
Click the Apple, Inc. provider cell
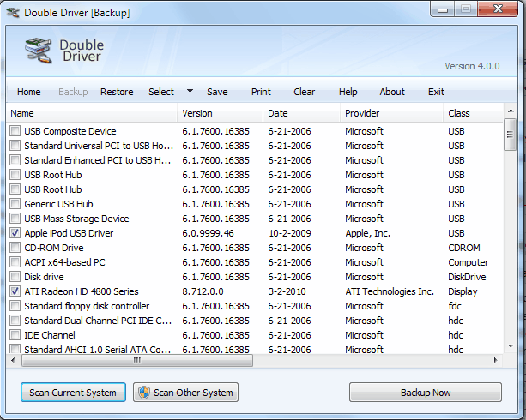[x=367, y=233]
